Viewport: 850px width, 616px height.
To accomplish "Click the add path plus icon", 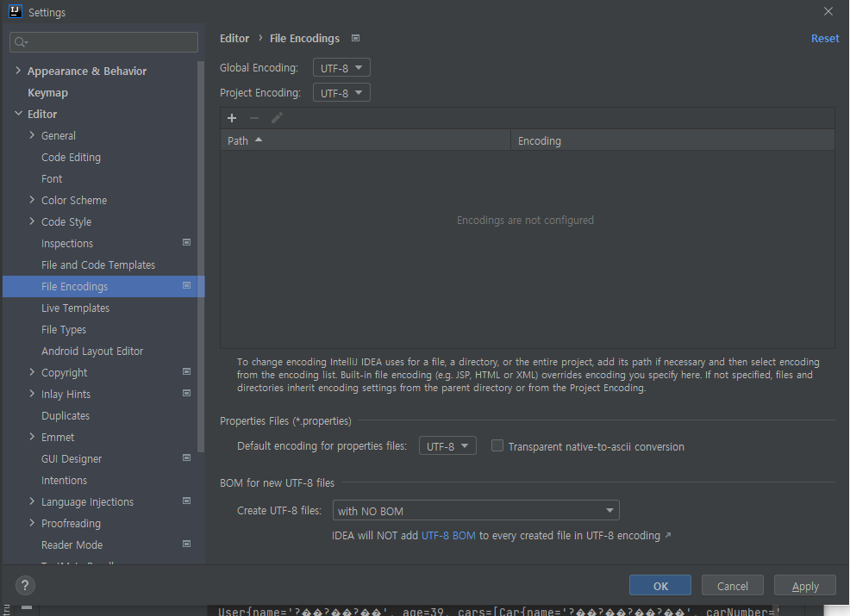I will [232, 118].
